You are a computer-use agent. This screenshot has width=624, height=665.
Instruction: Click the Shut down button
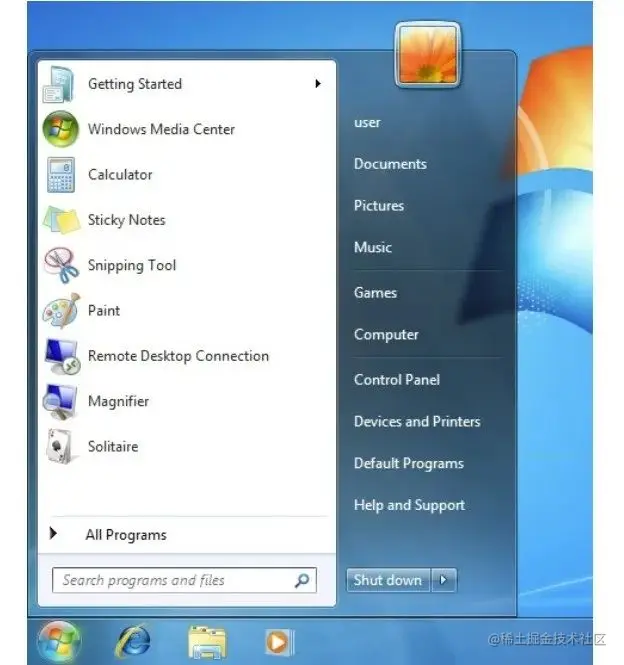point(388,580)
